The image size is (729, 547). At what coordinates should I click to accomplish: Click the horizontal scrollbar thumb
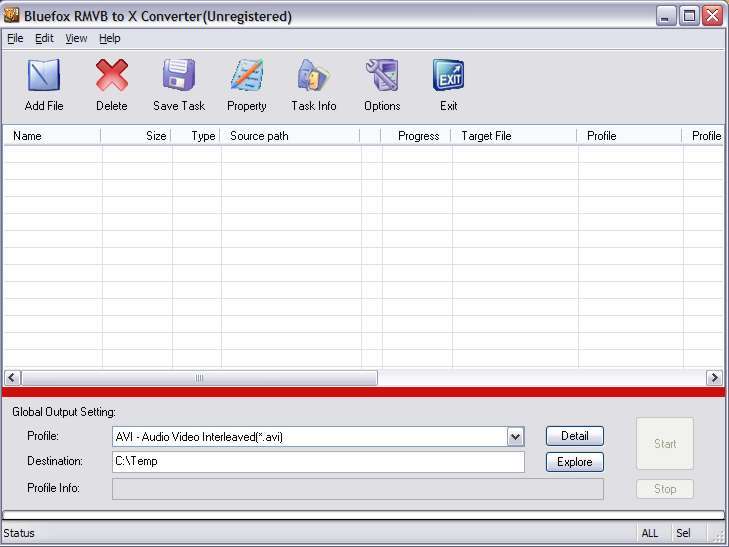(199, 378)
